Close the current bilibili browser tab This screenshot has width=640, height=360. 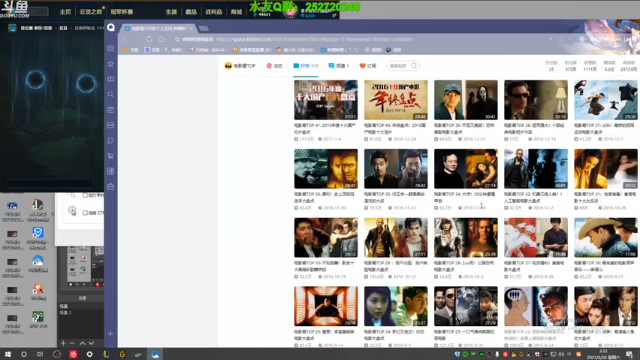coord(191,28)
